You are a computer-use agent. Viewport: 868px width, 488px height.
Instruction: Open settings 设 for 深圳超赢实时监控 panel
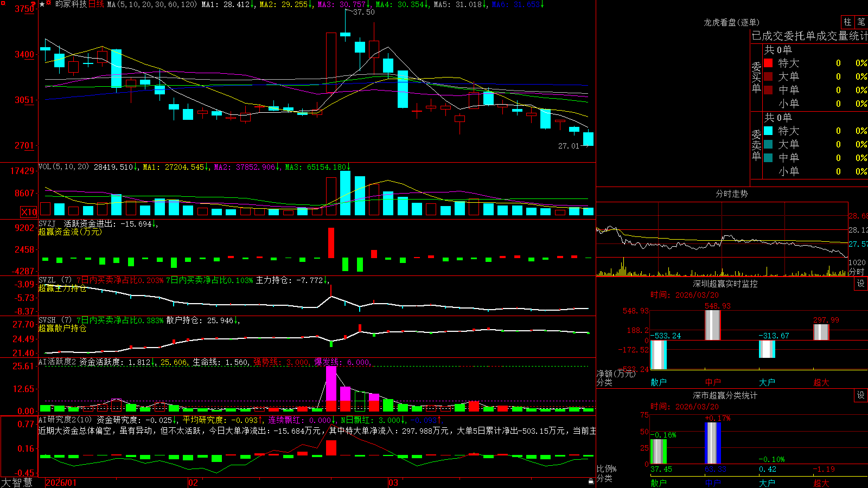pyautogui.click(x=861, y=284)
